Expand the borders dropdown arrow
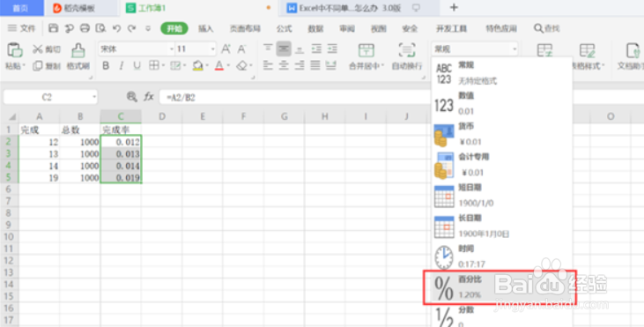644x327 pixels. coord(164,65)
